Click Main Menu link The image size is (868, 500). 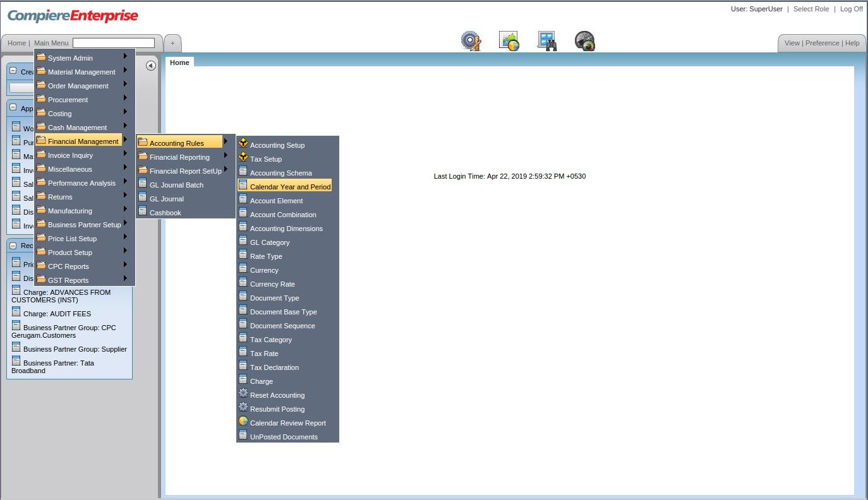click(51, 43)
